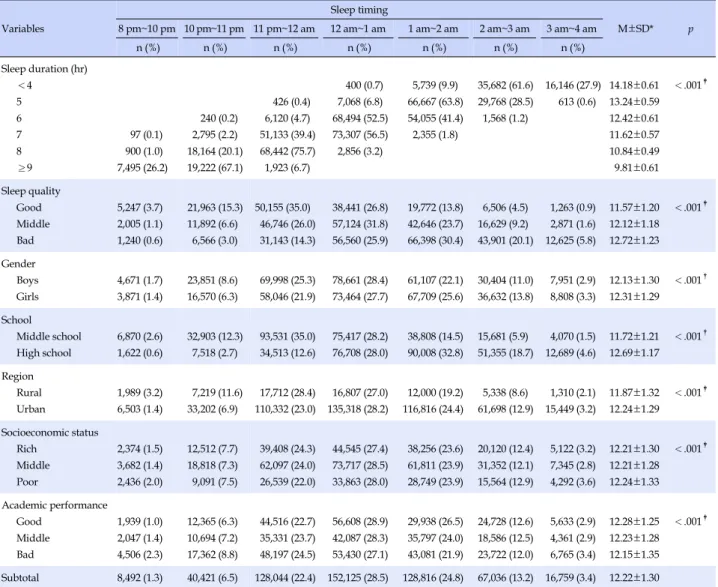The height and width of the screenshot is (587, 718).
Task: Click the 'Boys' row label
Action: (27, 280)
